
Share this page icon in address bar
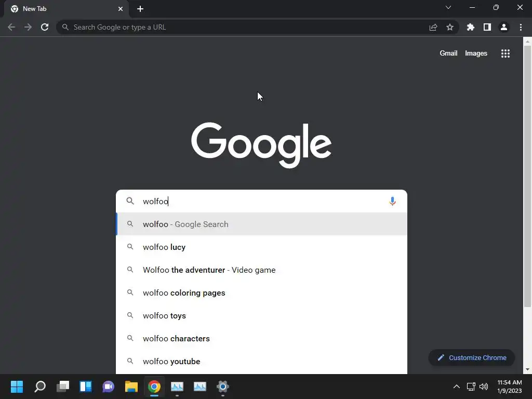(x=433, y=27)
